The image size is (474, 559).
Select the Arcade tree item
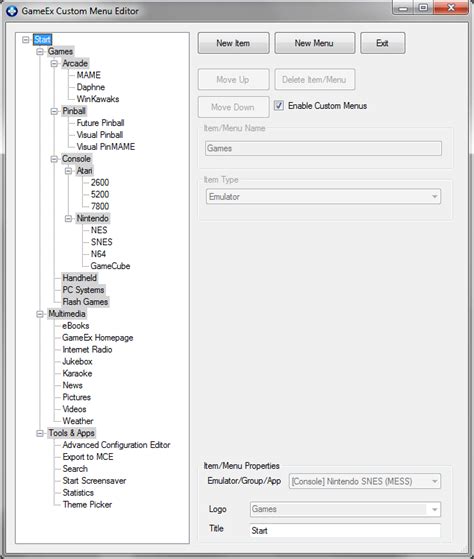click(x=75, y=63)
